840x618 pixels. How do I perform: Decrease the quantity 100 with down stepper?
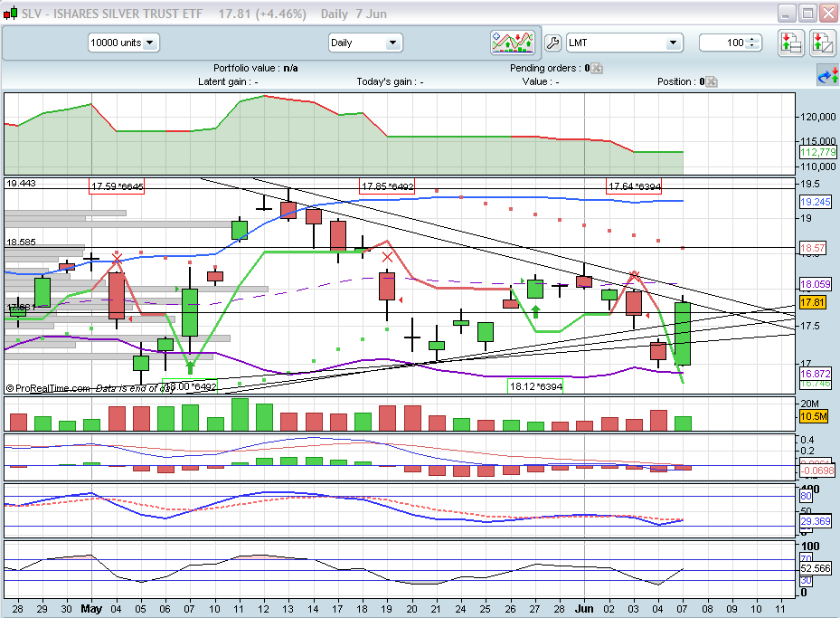(752, 46)
